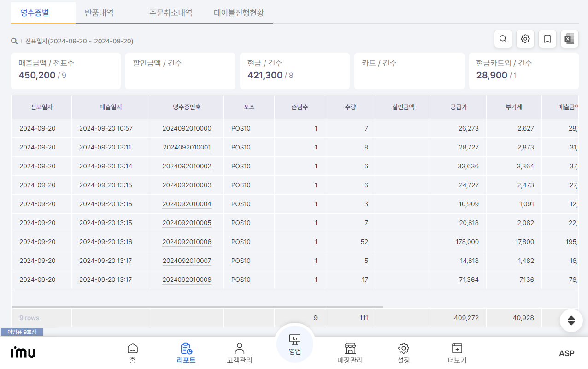Open 리포트 in the bottom navigation
This screenshot has width=588, height=369.
coord(186,353)
